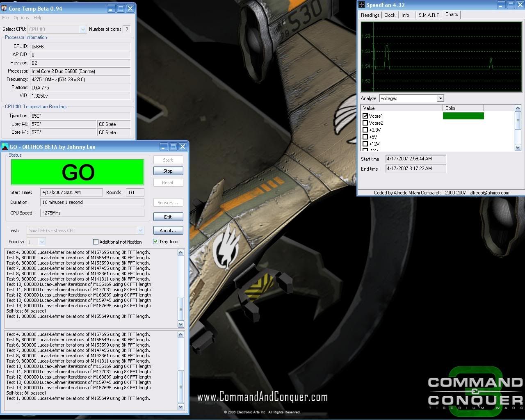Uncheck the Vcore1 checkbox
Viewport: 525px width, 420px height.
(365, 116)
